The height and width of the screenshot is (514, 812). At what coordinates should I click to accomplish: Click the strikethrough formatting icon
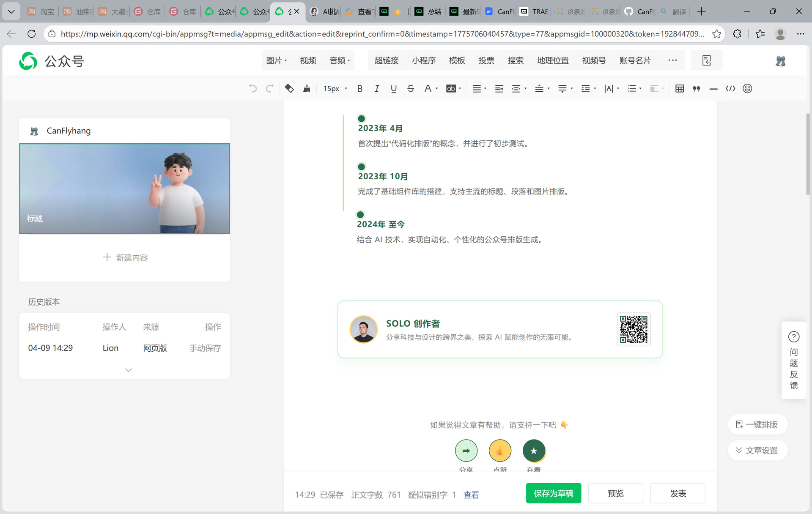[410, 89]
